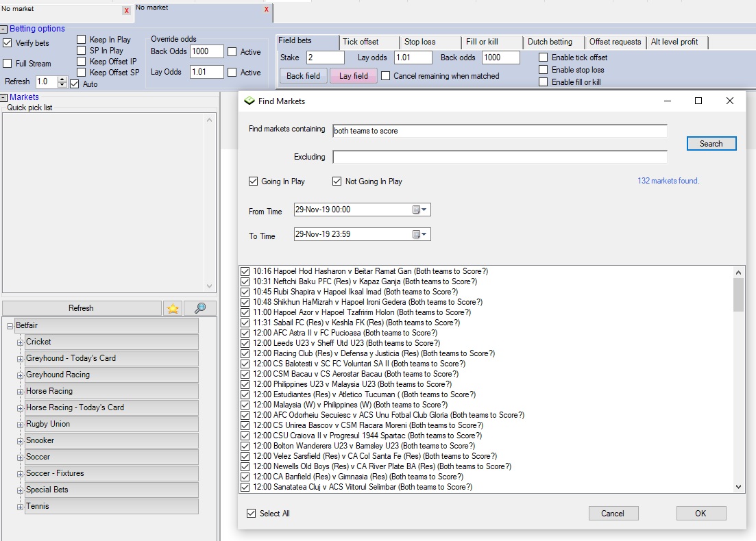756x541 pixels.
Task: Expand the Horse Racing tree node
Action: (x=20, y=391)
